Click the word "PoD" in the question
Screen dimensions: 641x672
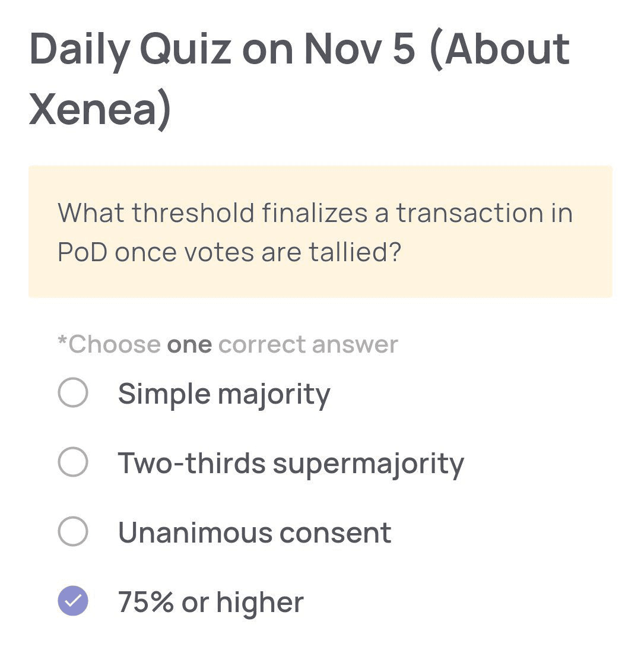(82, 252)
